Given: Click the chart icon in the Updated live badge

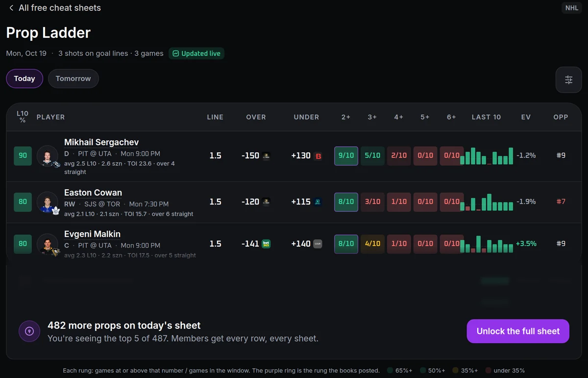Looking at the screenshot, I should (175, 53).
